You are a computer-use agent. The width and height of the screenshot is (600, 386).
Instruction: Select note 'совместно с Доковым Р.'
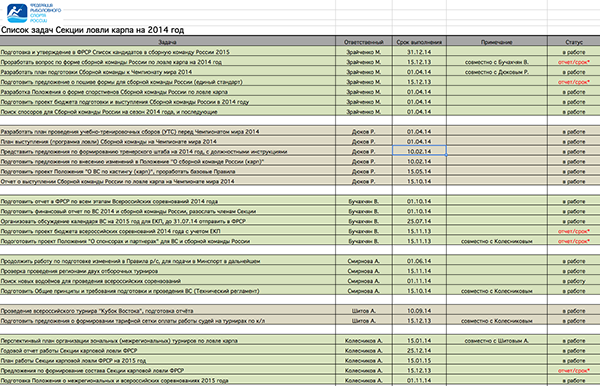(497, 72)
